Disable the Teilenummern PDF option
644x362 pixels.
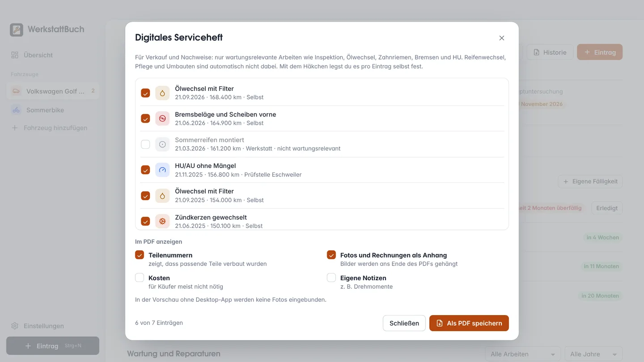point(140,255)
